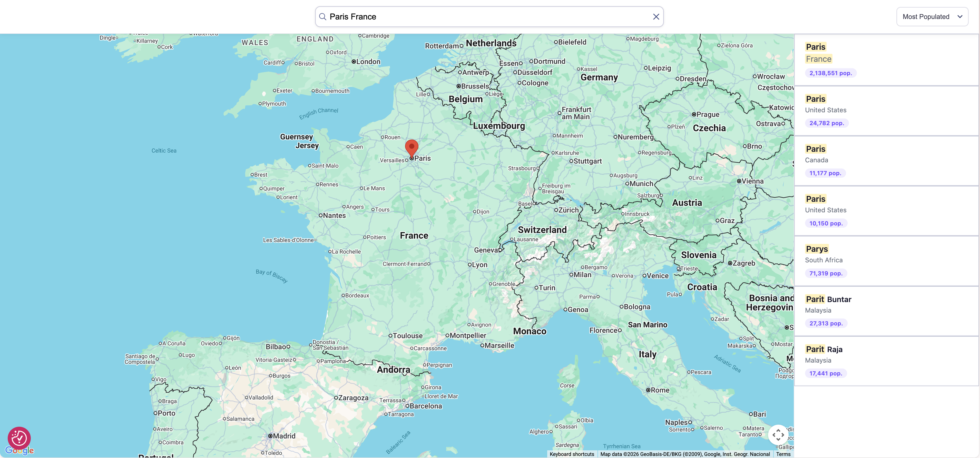Click the 71,319 pop. badge
This screenshot has height=458, width=980.
[826, 273]
